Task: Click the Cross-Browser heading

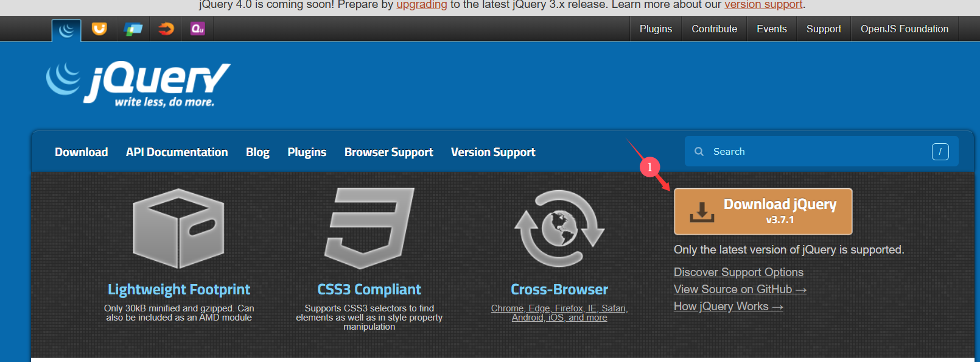Action: [x=559, y=289]
